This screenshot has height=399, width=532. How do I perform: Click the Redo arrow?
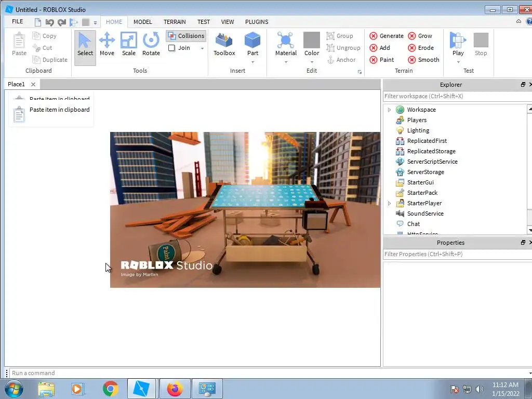click(62, 22)
